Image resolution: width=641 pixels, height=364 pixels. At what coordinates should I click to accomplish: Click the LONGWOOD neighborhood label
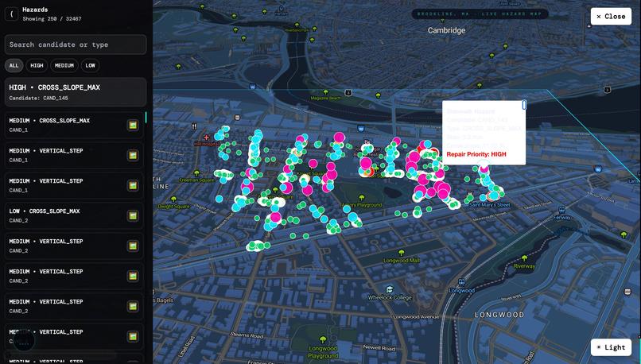[499, 315]
